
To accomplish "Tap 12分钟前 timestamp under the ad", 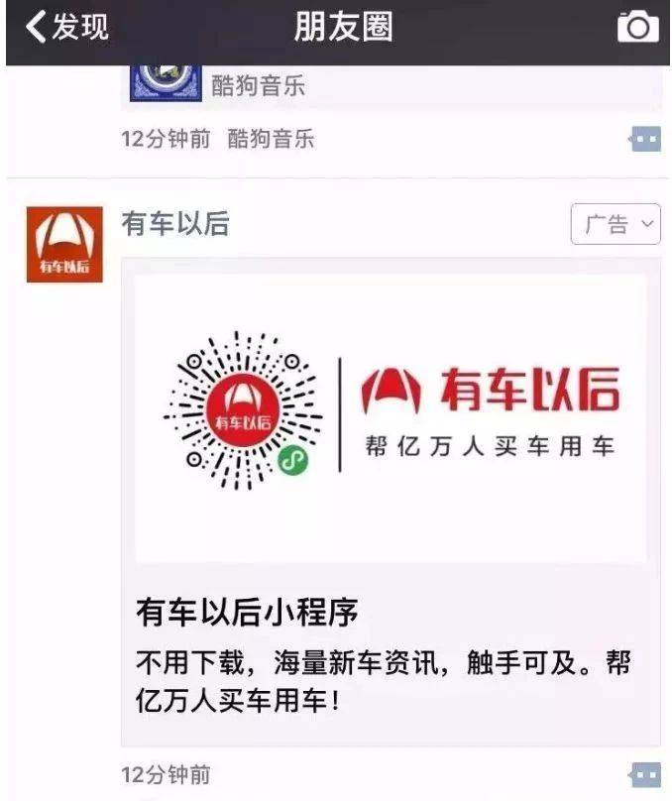I will pyautogui.click(x=166, y=775).
